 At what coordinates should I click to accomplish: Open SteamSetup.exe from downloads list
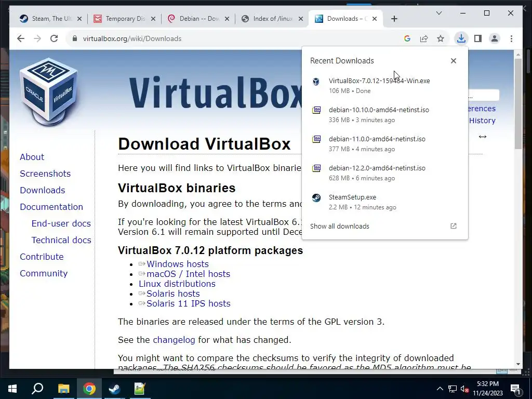tap(385, 202)
